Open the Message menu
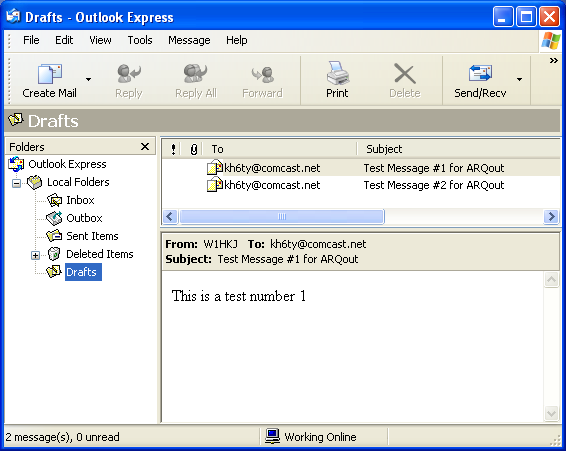 (x=189, y=40)
